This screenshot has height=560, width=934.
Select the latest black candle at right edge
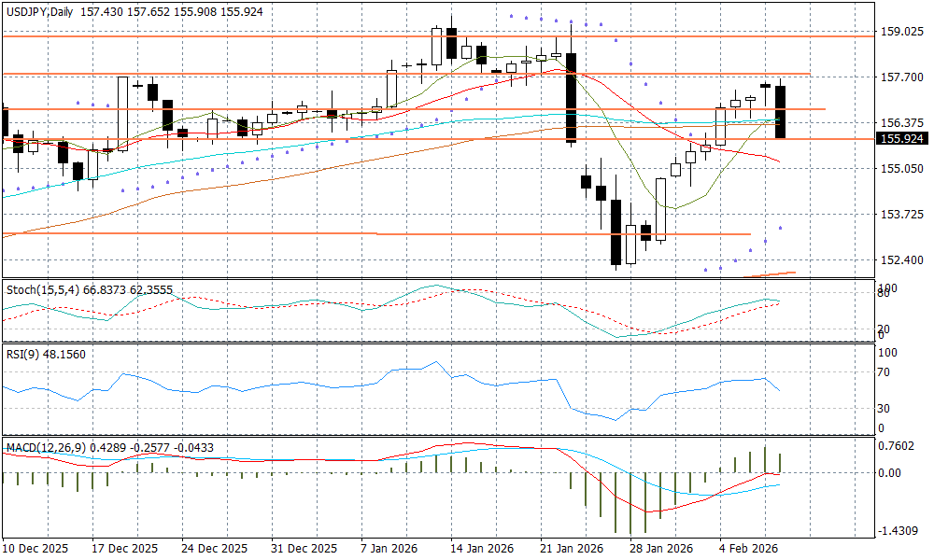[781, 112]
